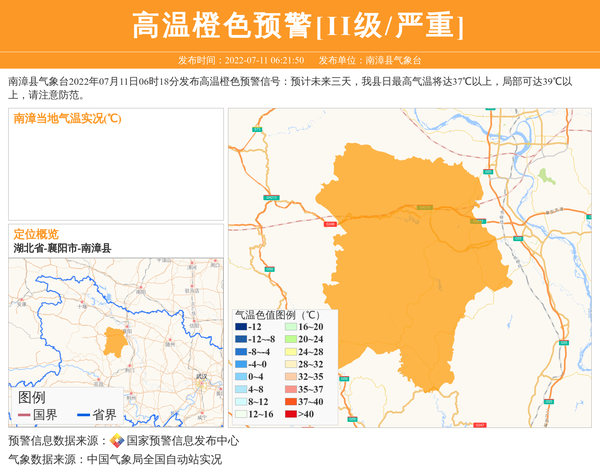The image size is (600, 471).
Task: Select the >40 red legend swatch
Action: 291,414
